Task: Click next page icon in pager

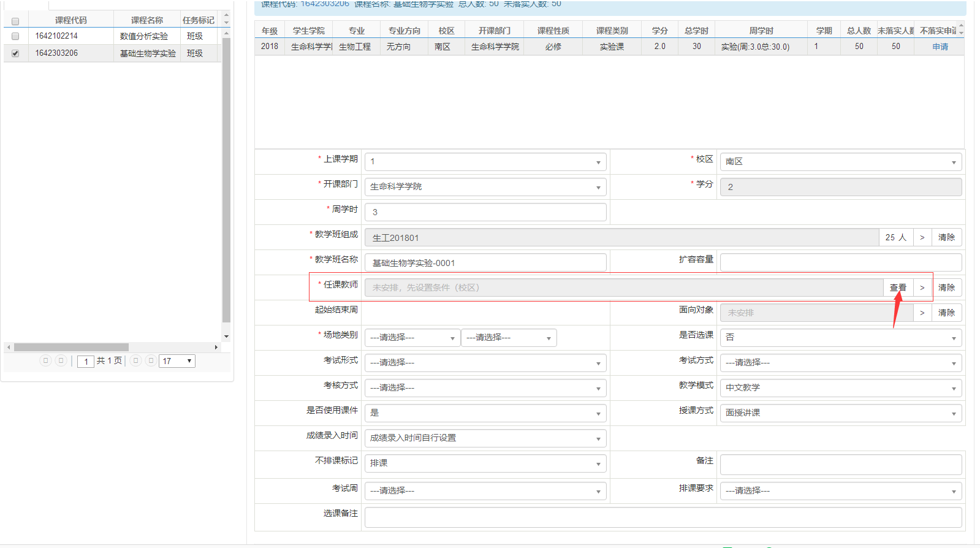Action: [136, 360]
